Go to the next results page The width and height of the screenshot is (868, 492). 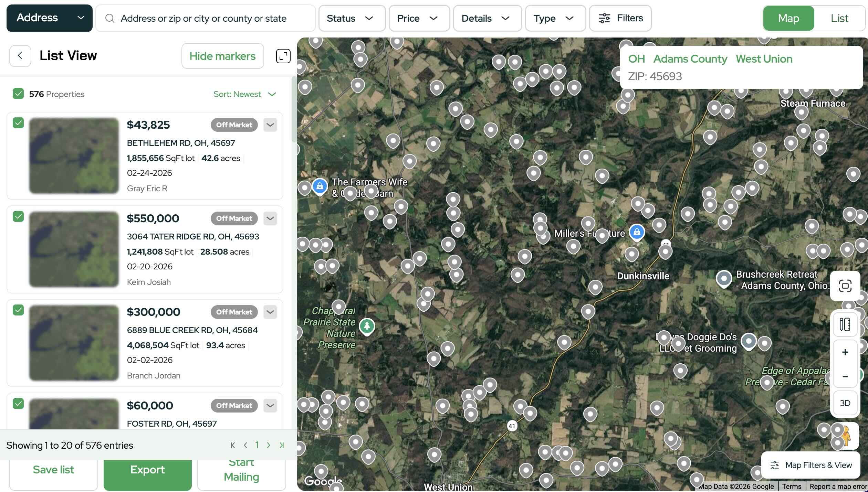tap(269, 445)
